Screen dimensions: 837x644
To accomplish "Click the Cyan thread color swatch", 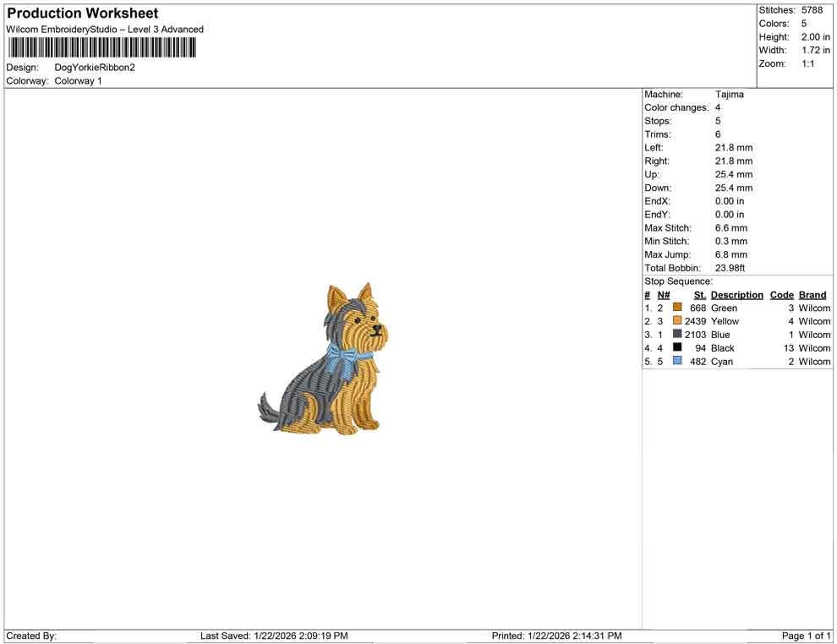I will click(676, 361).
